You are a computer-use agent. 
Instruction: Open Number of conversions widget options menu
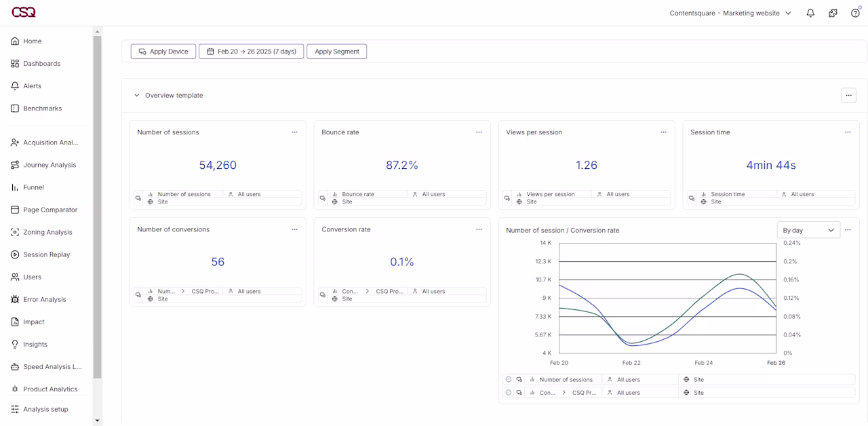(x=294, y=229)
